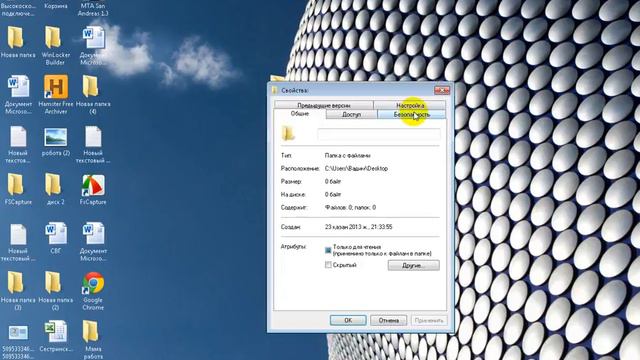Enable the Скрытый attribute checkbox
This screenshot has height=360, width=640.
tap(328, 265)
